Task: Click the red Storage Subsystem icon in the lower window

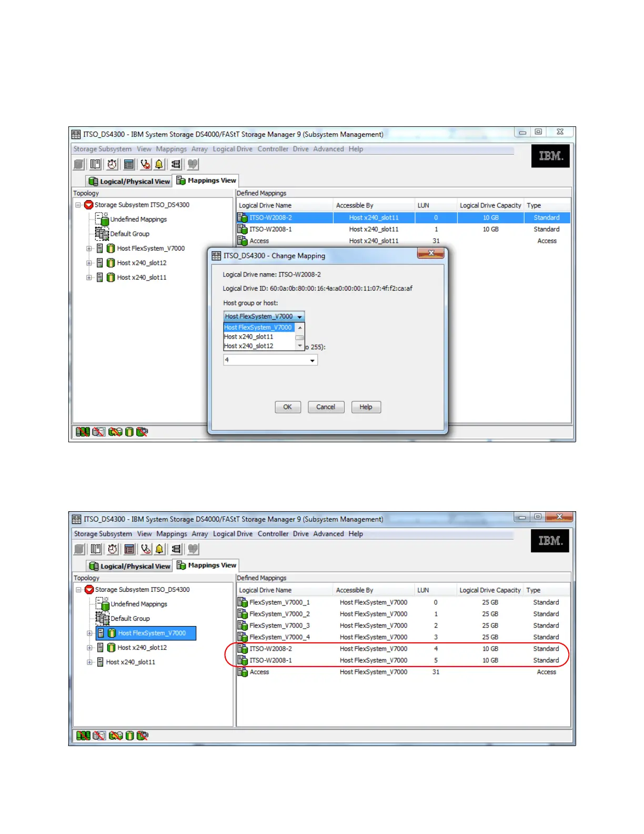Action: [x=89, y=590]
